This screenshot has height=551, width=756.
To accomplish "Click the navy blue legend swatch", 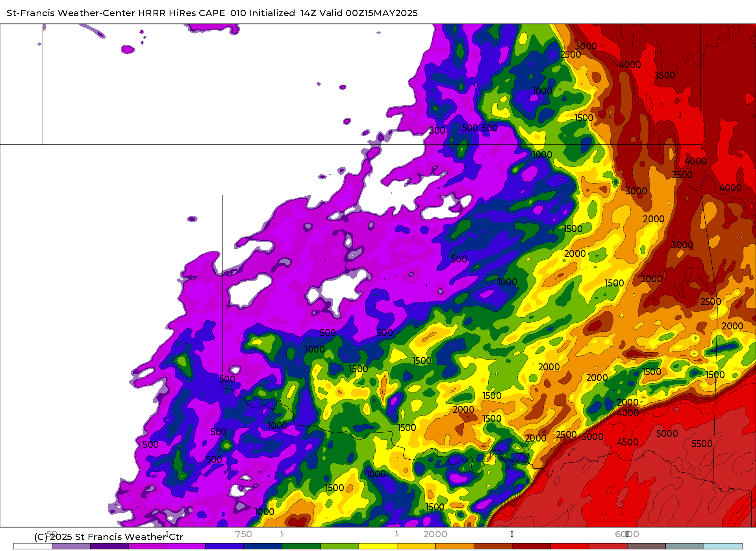I will click(263, 546).
